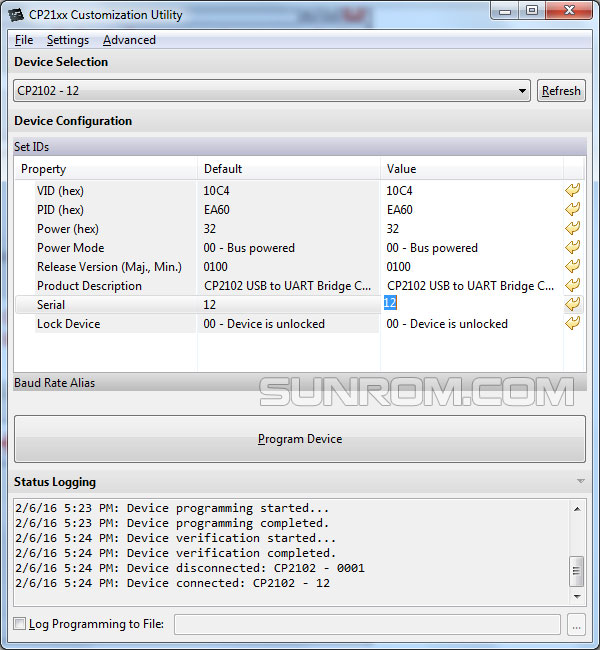Maximize the CP21xx Customization Utility window
Image resolution: width=600 pixels, height=650 pixels.
[x=532, y=11]
